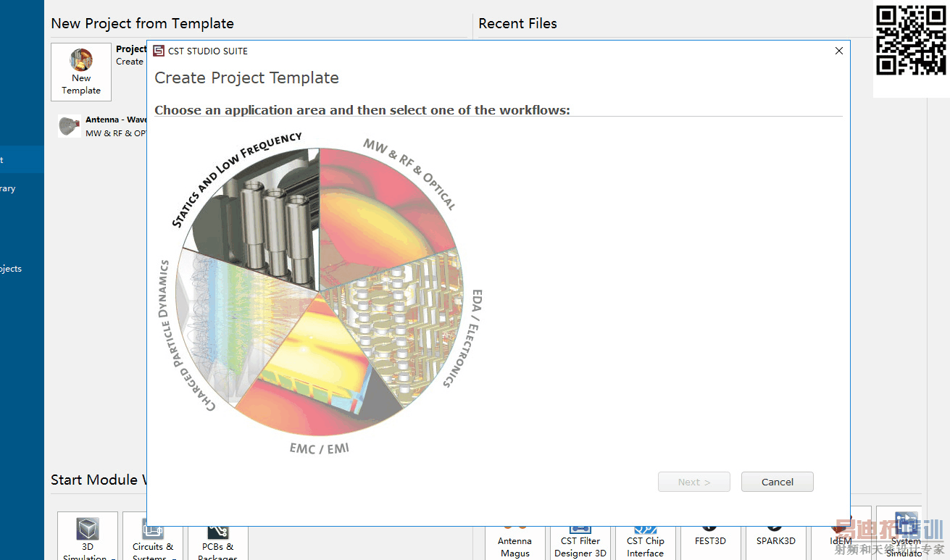Viewport: 950px width, 560px height.
Task: Click the Next > button
Action: [x=694, y=482]
